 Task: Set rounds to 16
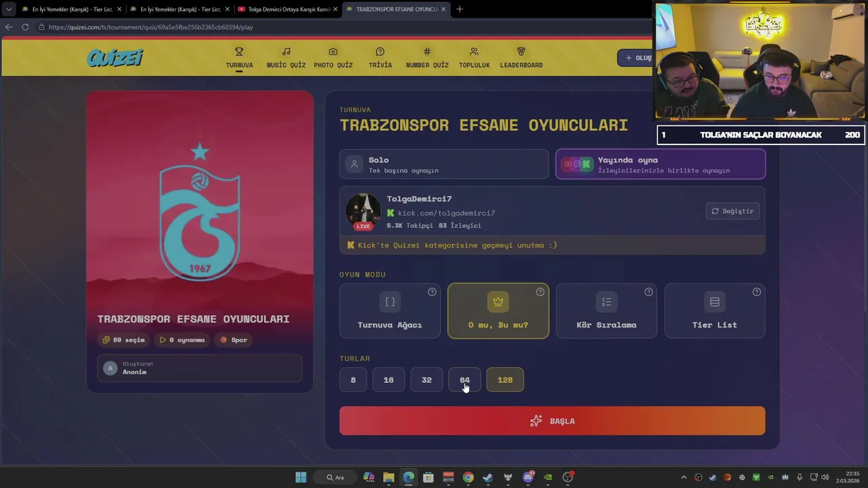(x=389, y=380)
